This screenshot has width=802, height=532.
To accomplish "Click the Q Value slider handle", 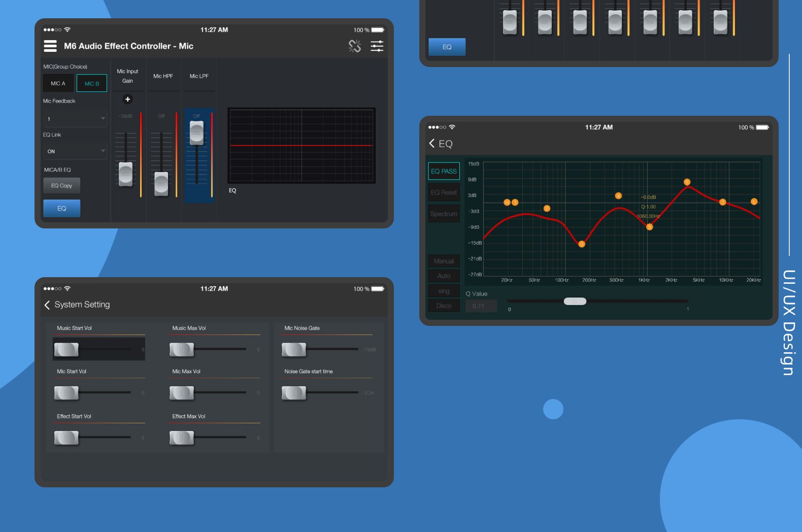I will [x=575, y=302].
